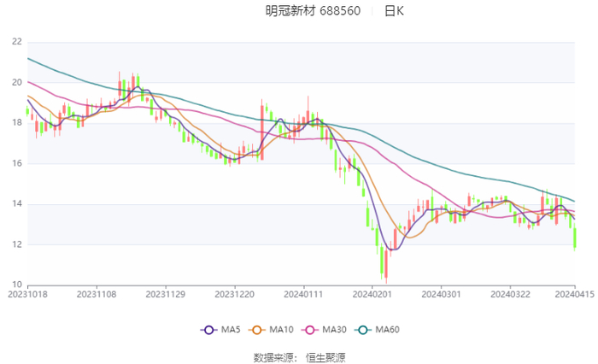The width and height of the screenshot is (598, 364).
Task: Click the y-axis value 16
Action: tap(17, 163)
